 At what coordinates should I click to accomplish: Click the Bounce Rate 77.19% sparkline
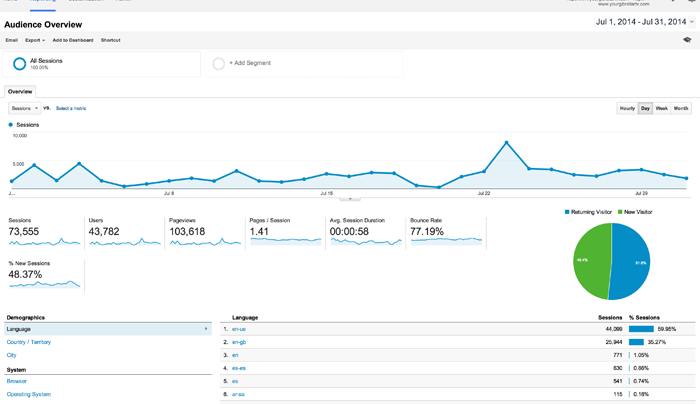pos(446,242)
